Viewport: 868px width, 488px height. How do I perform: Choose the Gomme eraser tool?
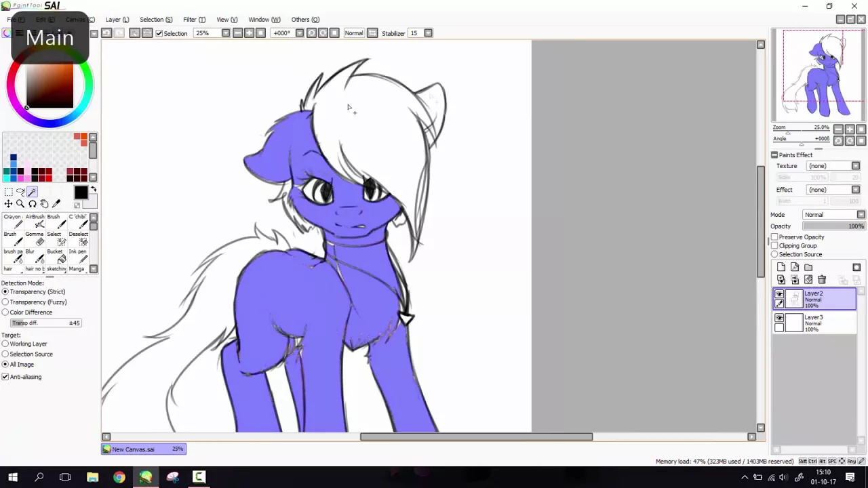[x=34, y=239]
